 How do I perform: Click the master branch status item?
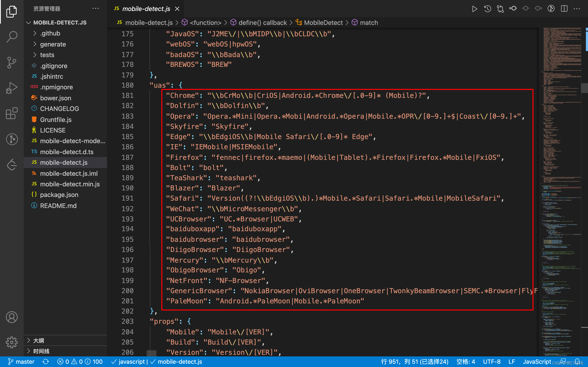[x=21, y=362]
